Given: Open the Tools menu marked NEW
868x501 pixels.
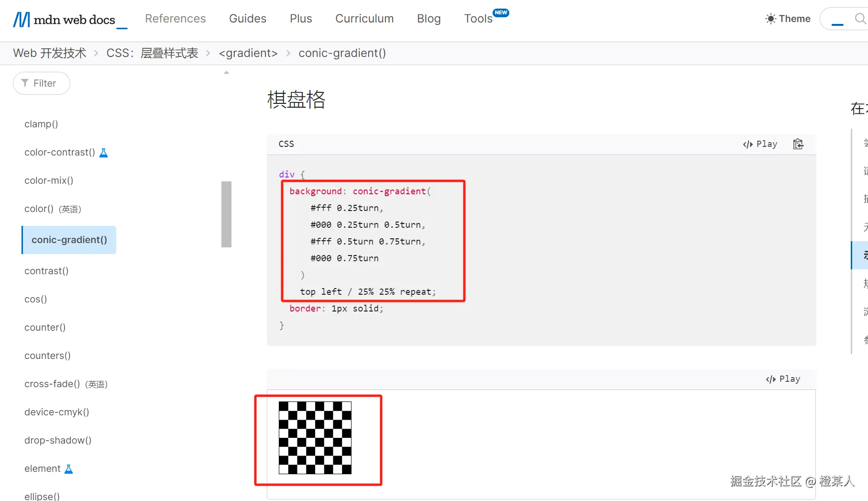Looking at the screenshot, I should point(486,18).
